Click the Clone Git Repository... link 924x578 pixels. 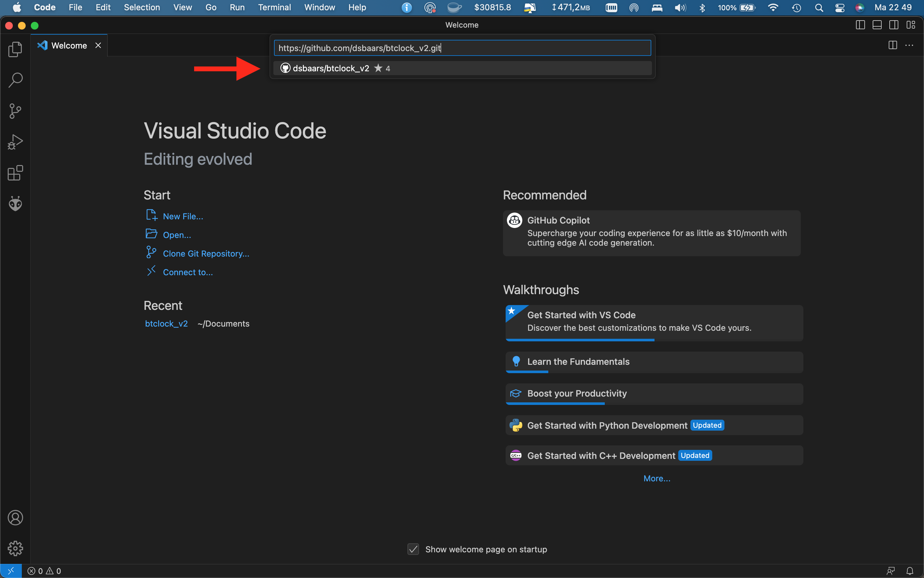pyautogui.click(x=206, y=253)
